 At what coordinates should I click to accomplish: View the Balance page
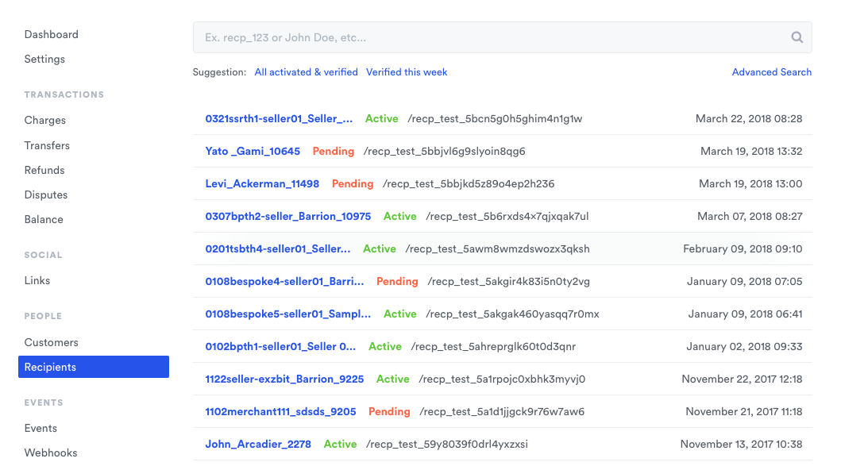coord(44,220)
